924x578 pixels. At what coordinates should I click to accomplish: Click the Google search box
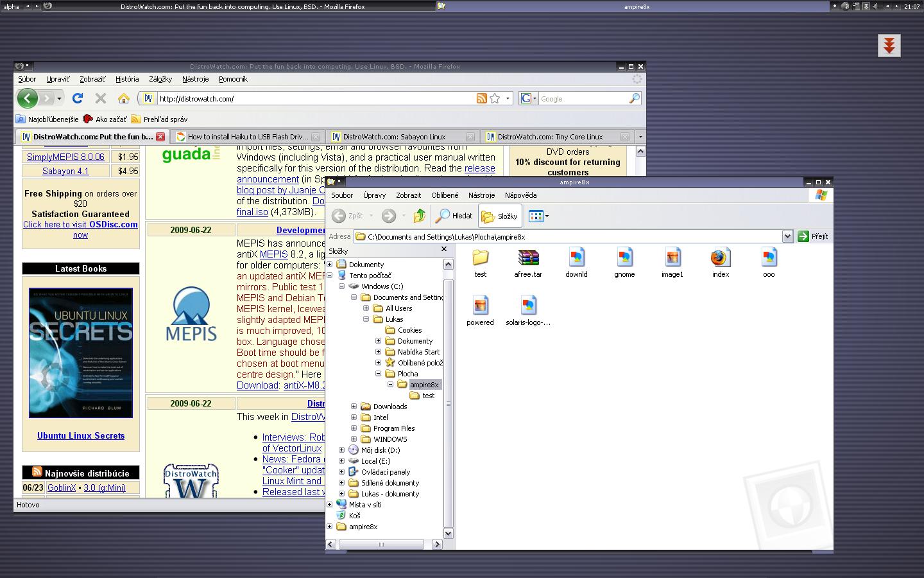[x=583, y=98]
